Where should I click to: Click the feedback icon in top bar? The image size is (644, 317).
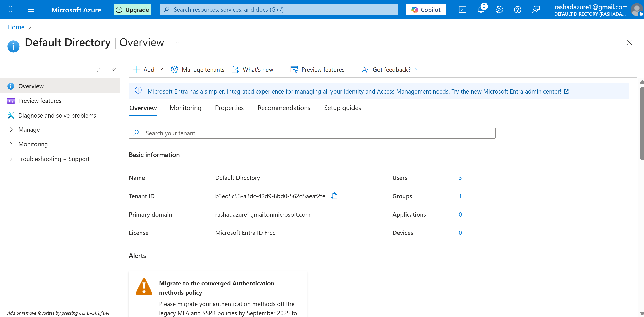pos(536,10)
